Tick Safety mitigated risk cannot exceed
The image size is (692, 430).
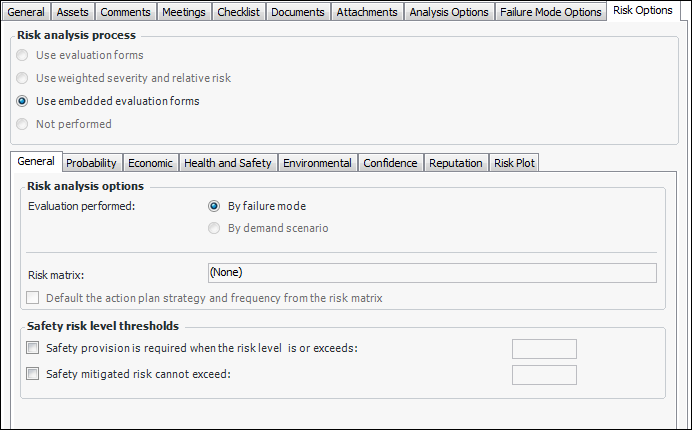[33, 375]
